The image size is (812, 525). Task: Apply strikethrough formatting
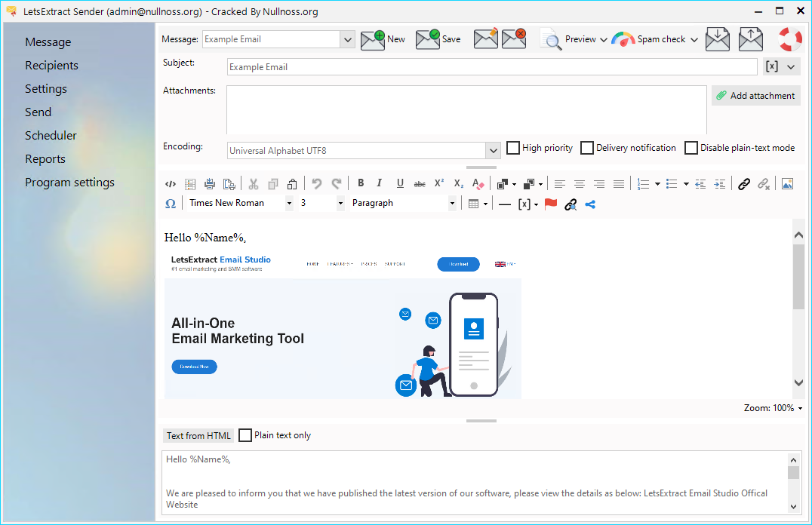click(420, 184)
